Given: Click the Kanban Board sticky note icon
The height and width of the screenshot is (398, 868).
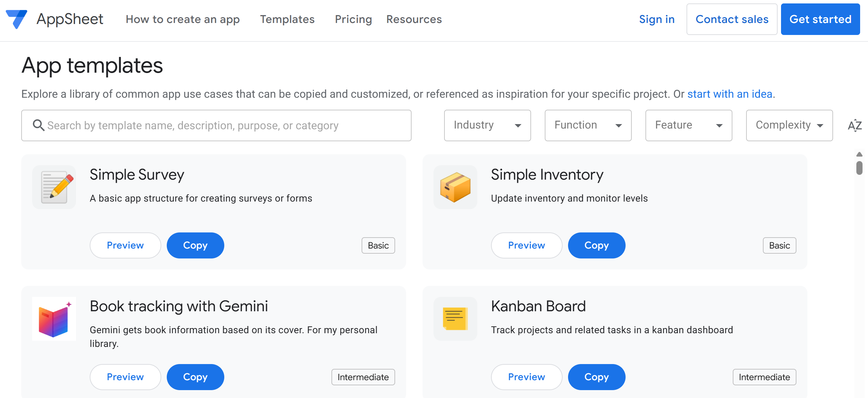Looking at the screenshot, I should point(455,319).
